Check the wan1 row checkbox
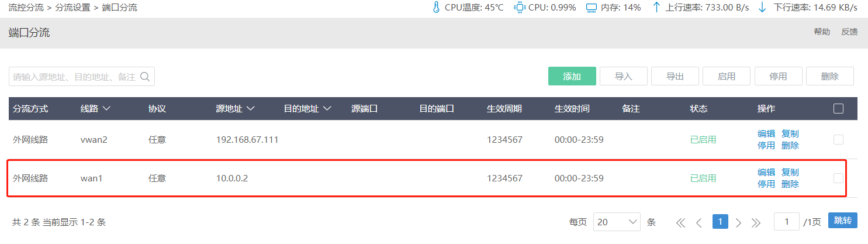This screenshot has width=868, height=244. [x=838, y=178]
